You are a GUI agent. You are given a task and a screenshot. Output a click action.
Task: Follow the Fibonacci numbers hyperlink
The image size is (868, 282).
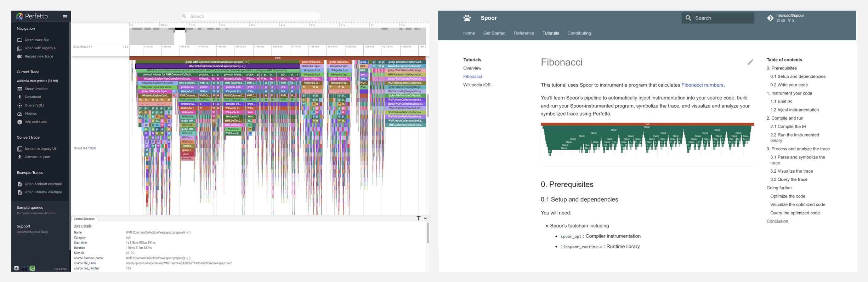pos(702,85)
